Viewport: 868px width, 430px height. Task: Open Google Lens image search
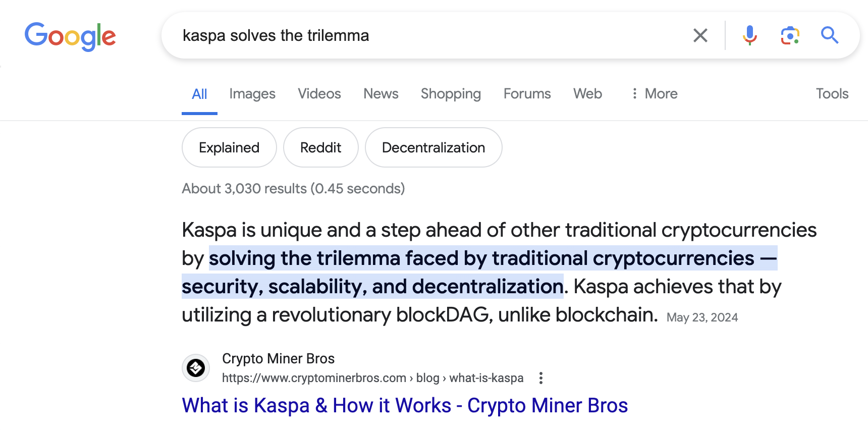coord(790,35)
